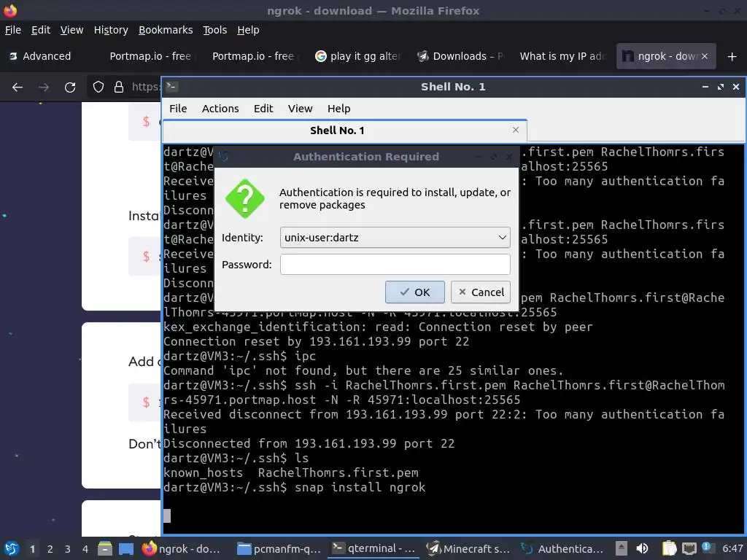Switch to the ngrok Firefox taskbar entry

181,548
